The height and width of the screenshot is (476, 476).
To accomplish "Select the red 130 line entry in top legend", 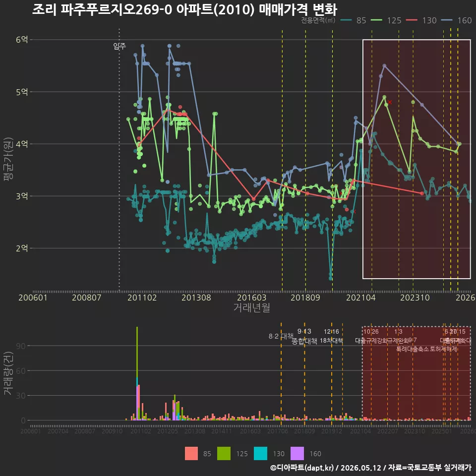I will [x=421, y=20].
